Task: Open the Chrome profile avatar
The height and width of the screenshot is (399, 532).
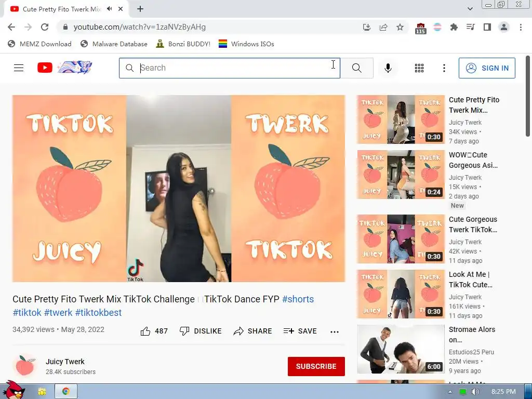Action: [x=504, y=27]
